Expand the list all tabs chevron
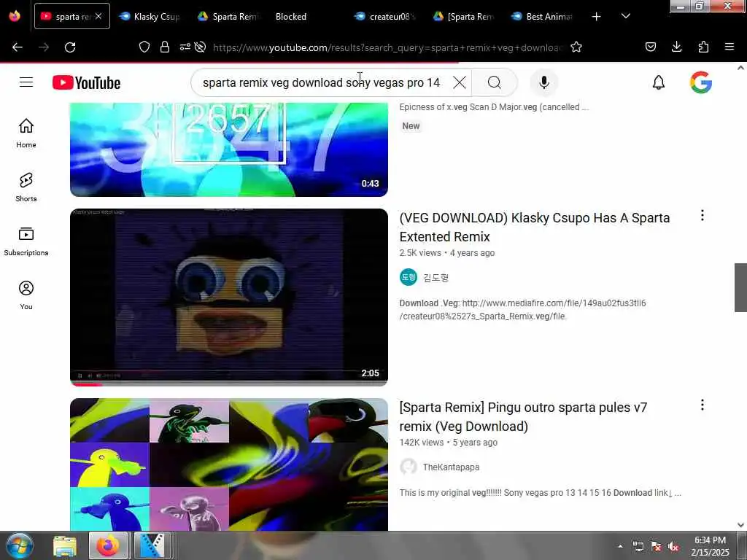This screenshot has width=747, height=560. point(626,16)
